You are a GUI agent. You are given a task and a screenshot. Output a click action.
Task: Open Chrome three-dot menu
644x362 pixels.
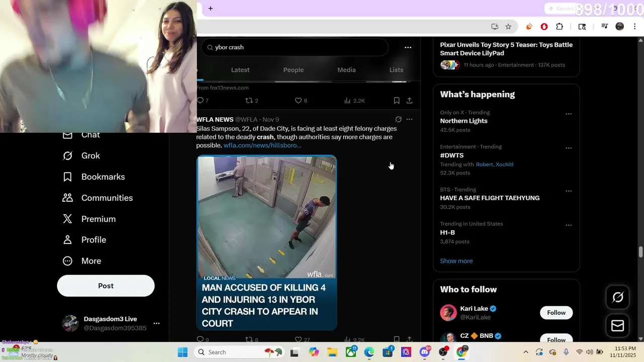pyautogui.click(x=634, y=27)
